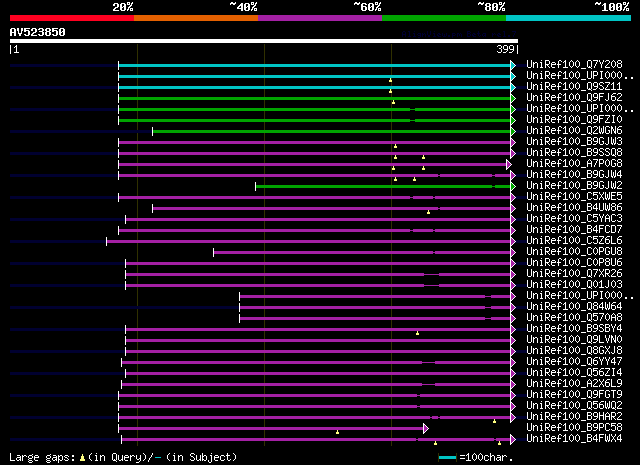Click the red 20% identity legend segment

point(72,18)
